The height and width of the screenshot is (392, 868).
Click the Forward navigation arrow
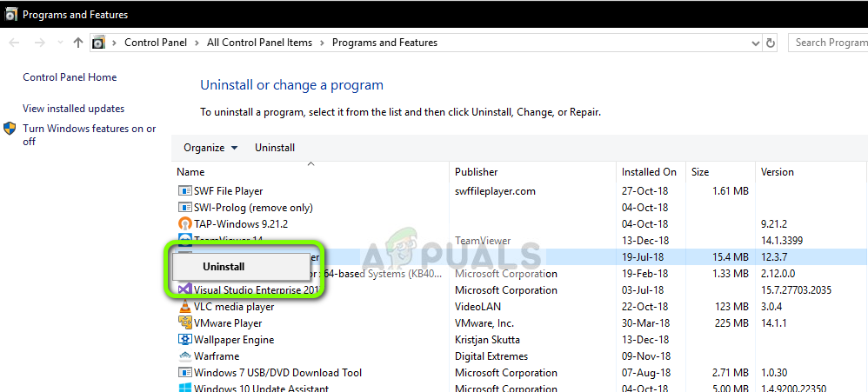point(40,43)
